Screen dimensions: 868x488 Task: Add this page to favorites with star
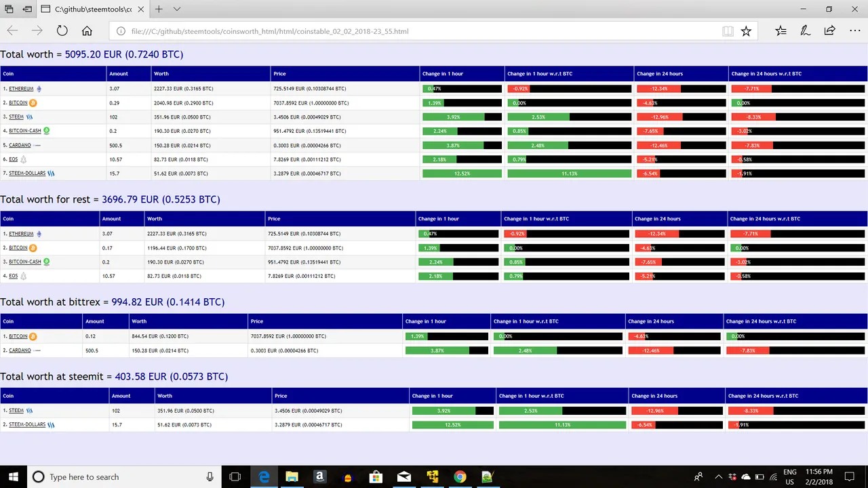(746, 31)
